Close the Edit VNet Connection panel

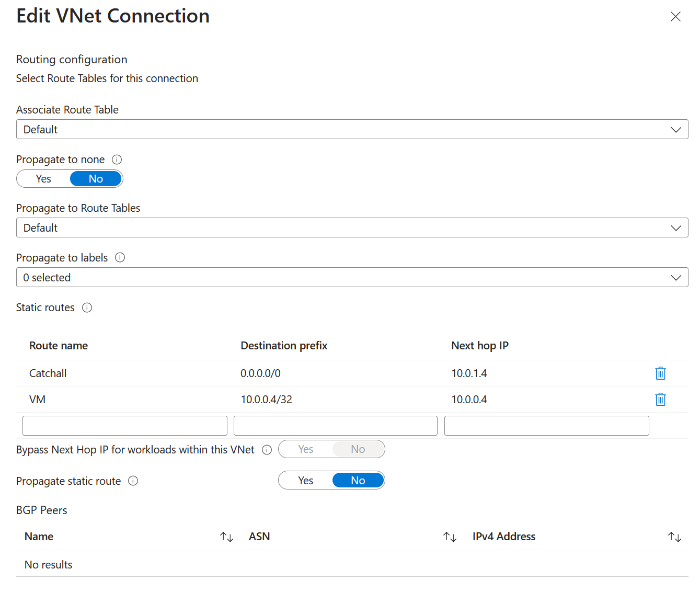(675, 17)
